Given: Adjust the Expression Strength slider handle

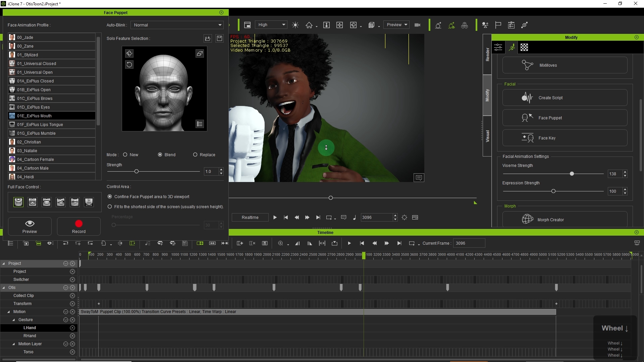Looking at the screenshot, I should tap(553, 191).
